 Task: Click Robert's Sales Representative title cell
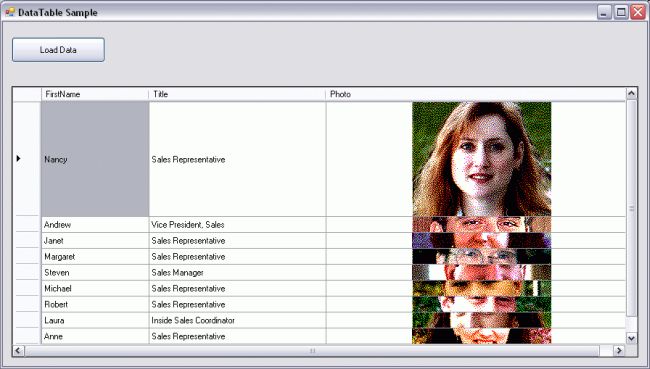tap(238, 305)
